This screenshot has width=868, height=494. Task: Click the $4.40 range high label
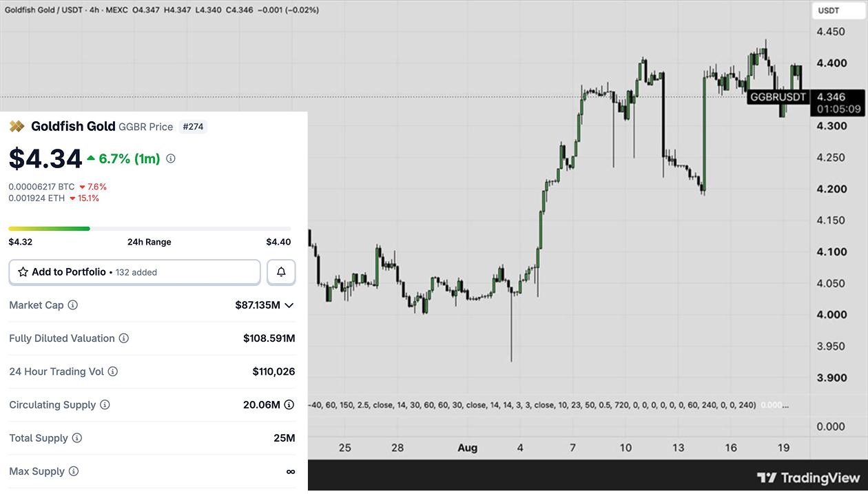[278, 242]
